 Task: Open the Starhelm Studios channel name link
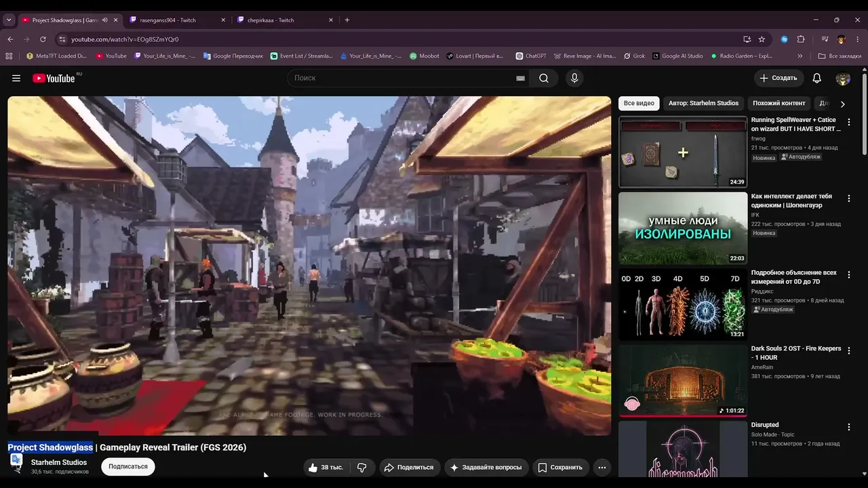tap(59, 462)
